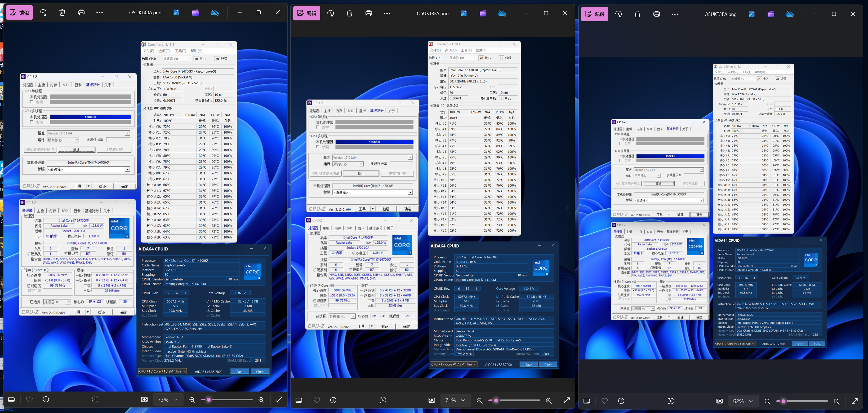Fit O5UKT3FA.png image to the window

432,400
